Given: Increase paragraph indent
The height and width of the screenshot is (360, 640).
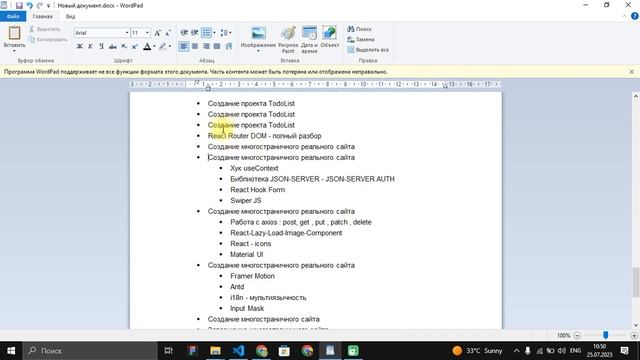Looking at the screenshot, I should (195, 33).
